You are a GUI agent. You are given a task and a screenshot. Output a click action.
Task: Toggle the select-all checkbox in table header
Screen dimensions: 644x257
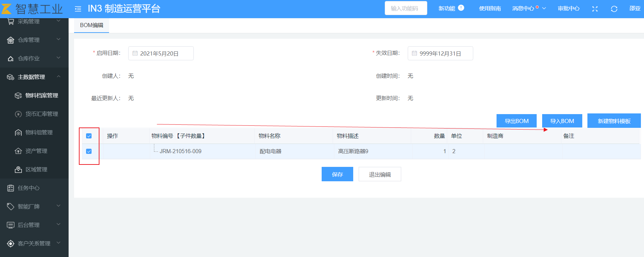click(x=89, y=136)
